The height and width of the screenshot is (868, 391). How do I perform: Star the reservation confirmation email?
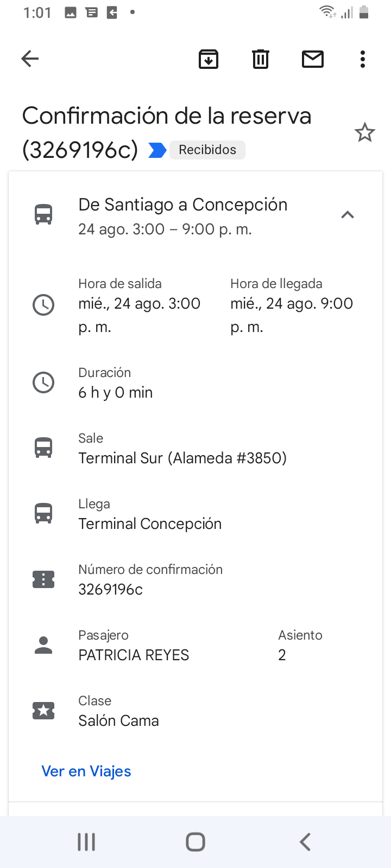[365, 132]
